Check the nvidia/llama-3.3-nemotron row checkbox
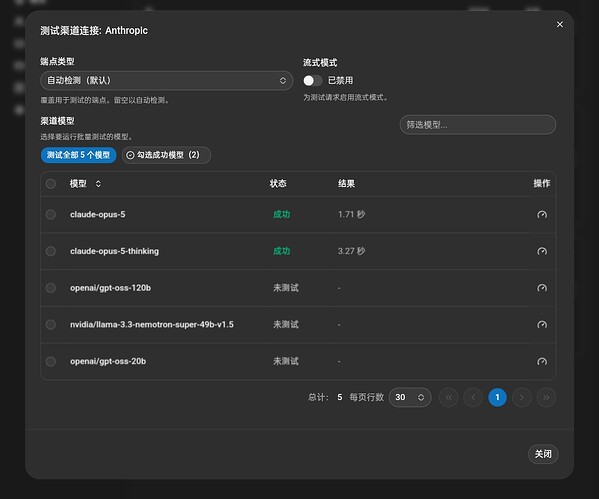 pos(51,325)
